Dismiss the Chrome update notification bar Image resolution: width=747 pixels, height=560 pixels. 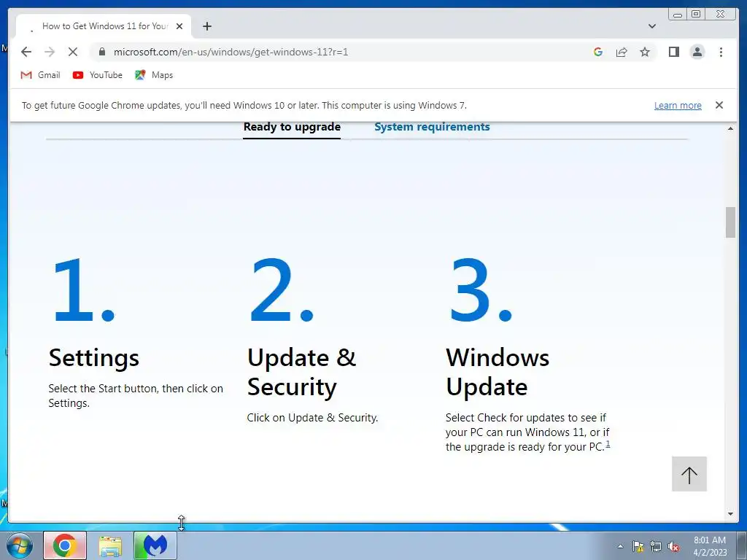pos(719,105)
